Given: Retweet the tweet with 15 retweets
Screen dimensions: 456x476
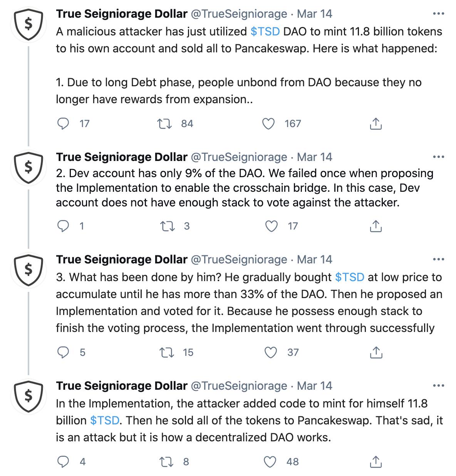Looking at the screenshot, I should click(x=166, y=352).
